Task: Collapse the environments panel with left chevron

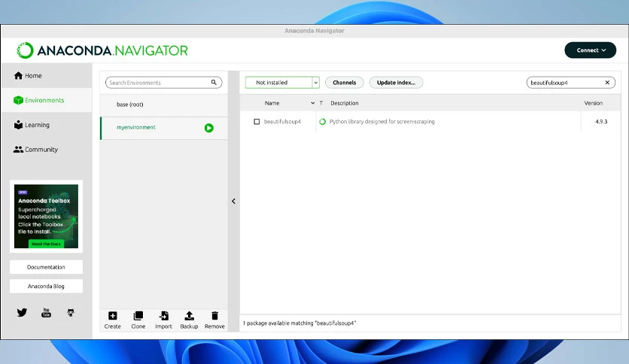Action: tap(233, 202)
